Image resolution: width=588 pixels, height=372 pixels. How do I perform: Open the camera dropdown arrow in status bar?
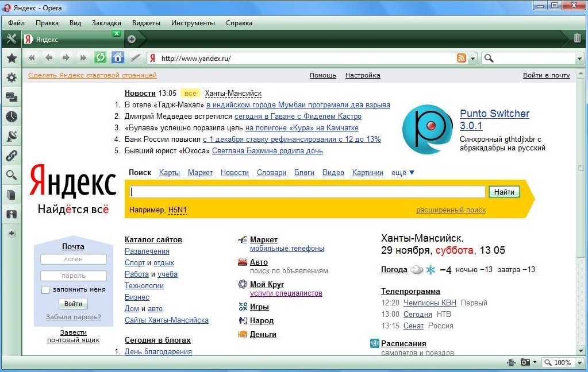(x=535, y=362)
